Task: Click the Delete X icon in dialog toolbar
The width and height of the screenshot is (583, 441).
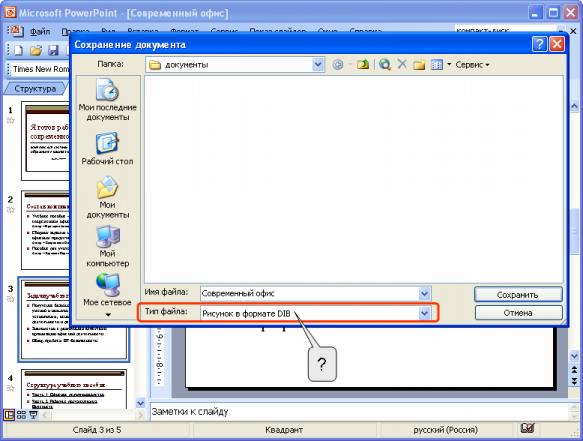Action: 402,64
